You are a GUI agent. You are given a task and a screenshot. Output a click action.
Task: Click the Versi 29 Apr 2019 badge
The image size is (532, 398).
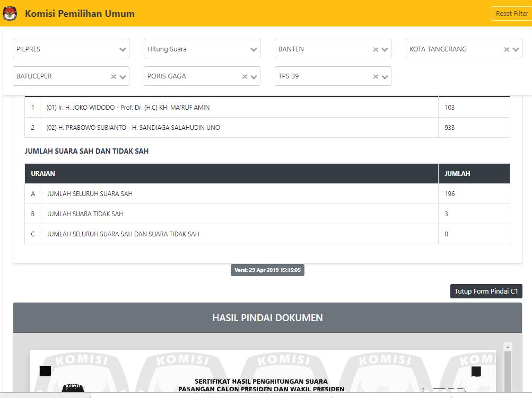[267, 270]
